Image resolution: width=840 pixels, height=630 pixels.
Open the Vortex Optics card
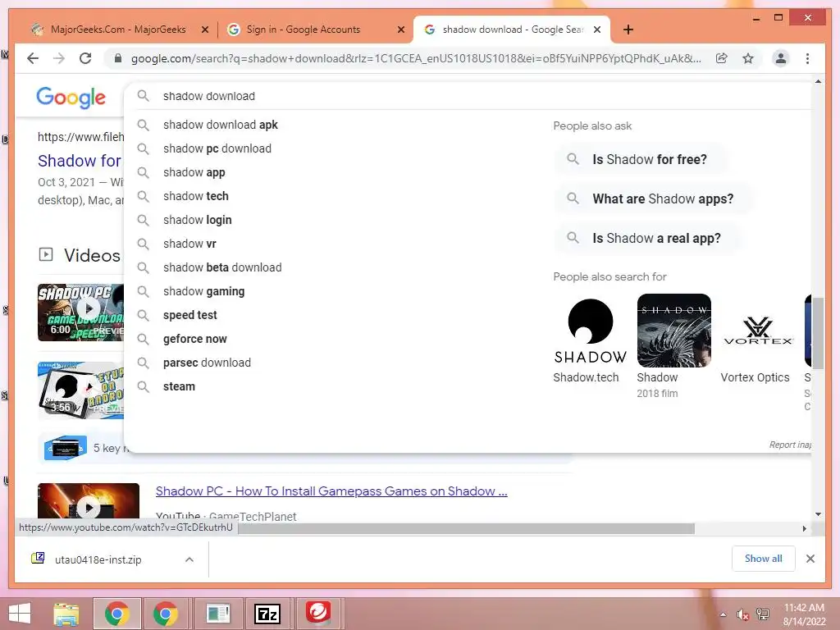tap(757, 339)
